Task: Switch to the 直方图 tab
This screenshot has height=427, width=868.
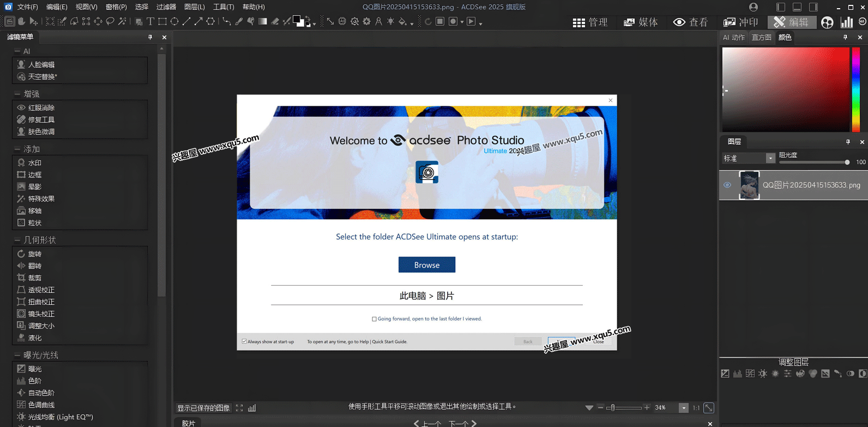Action: (761, 37)
